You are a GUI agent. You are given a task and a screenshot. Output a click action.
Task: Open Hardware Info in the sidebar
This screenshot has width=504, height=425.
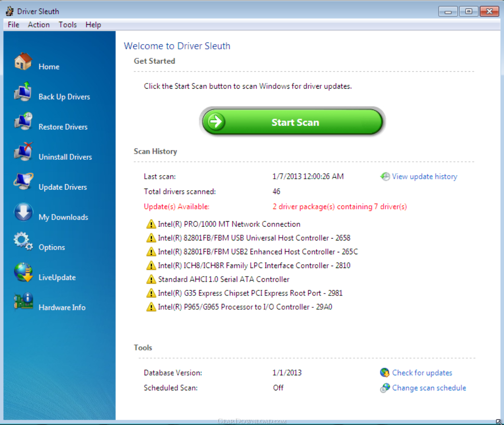pyautogui.click(x=62, y=308)
